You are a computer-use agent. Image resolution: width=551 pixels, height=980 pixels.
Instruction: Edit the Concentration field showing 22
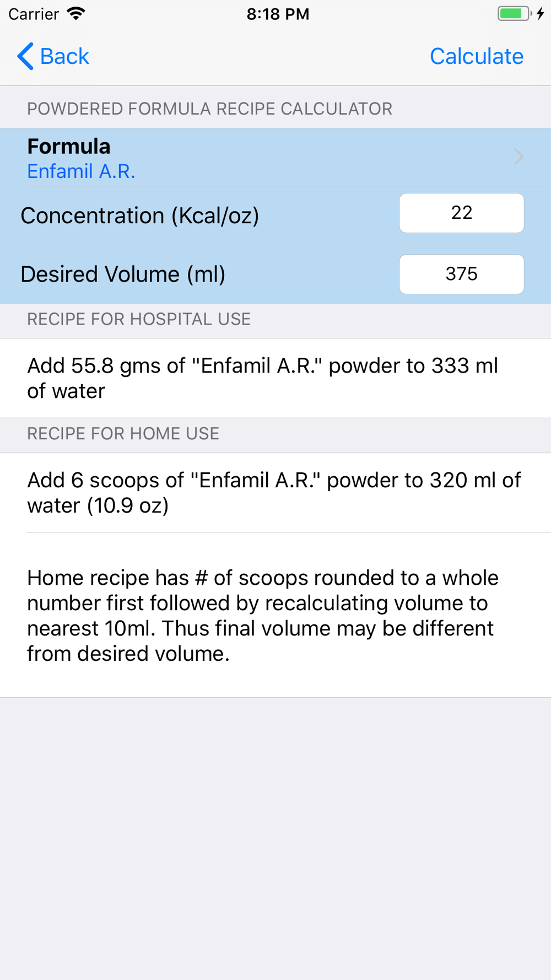462,213
